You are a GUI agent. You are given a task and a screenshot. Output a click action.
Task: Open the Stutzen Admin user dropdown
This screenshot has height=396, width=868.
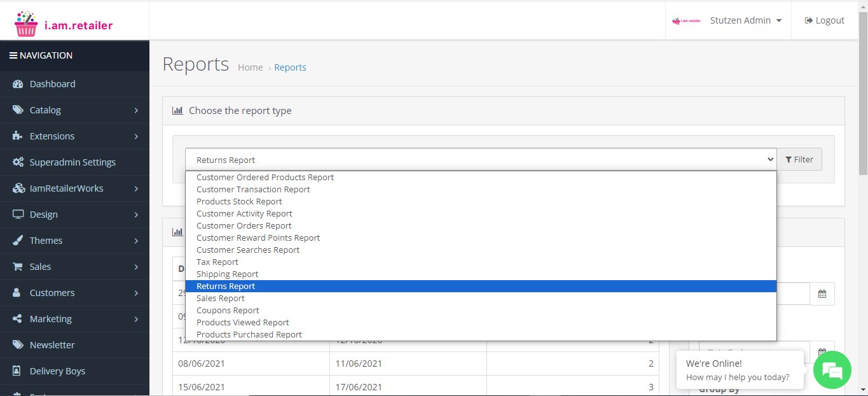(745, 20)
